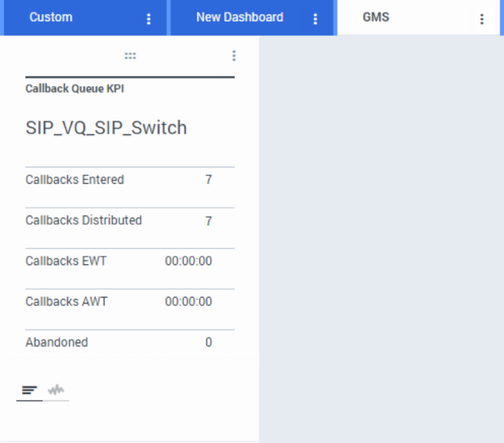This screenshot has width=504, height=443.
Task: Click the Callbacks AWT label
Action: tap(67, 302)
